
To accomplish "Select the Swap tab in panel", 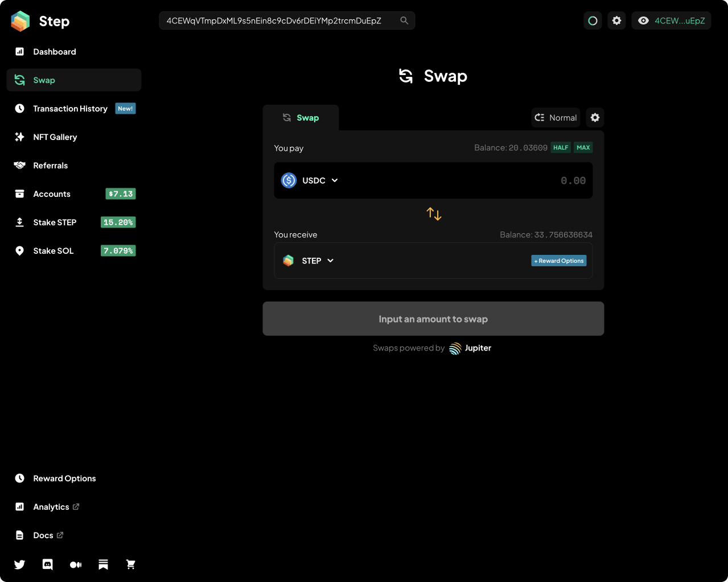I will pos(301,118).
